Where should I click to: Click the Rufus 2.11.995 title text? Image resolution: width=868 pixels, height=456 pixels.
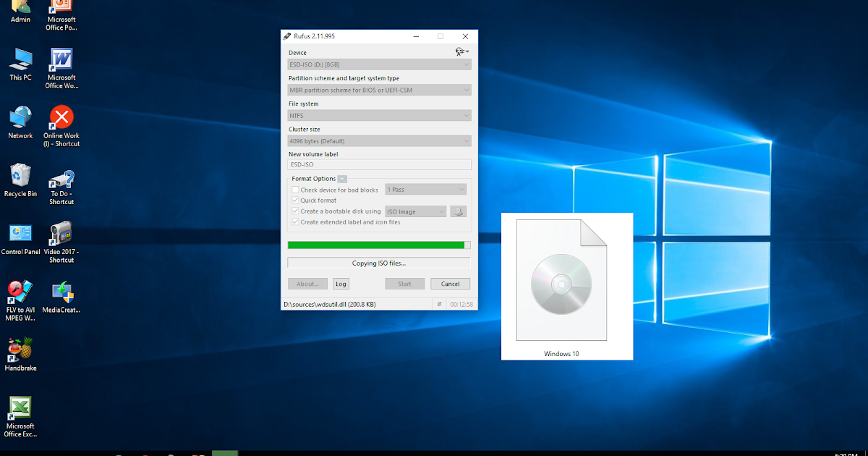314,36
